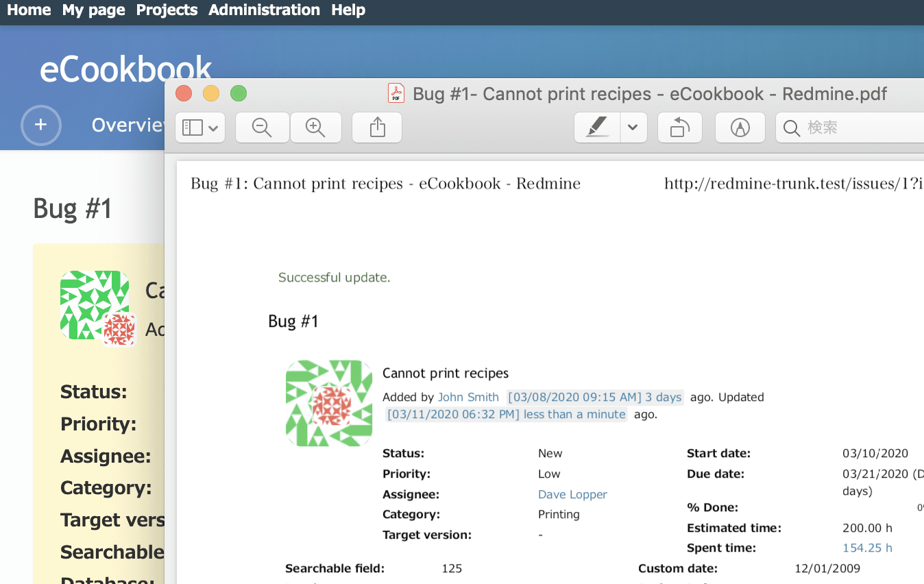
Task: Click the small red assignee avatar in Redmine page
Action: pyautogui.click(x=120, y=330)
